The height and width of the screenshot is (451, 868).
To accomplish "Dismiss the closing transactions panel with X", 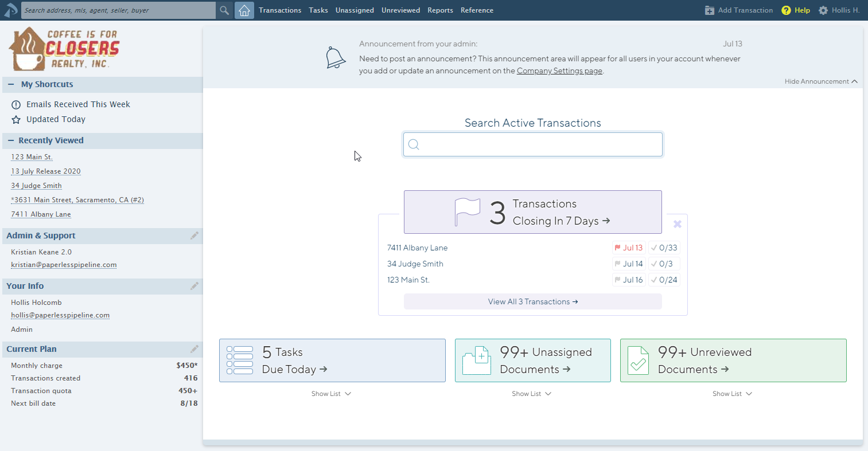I will click(678, 224).
